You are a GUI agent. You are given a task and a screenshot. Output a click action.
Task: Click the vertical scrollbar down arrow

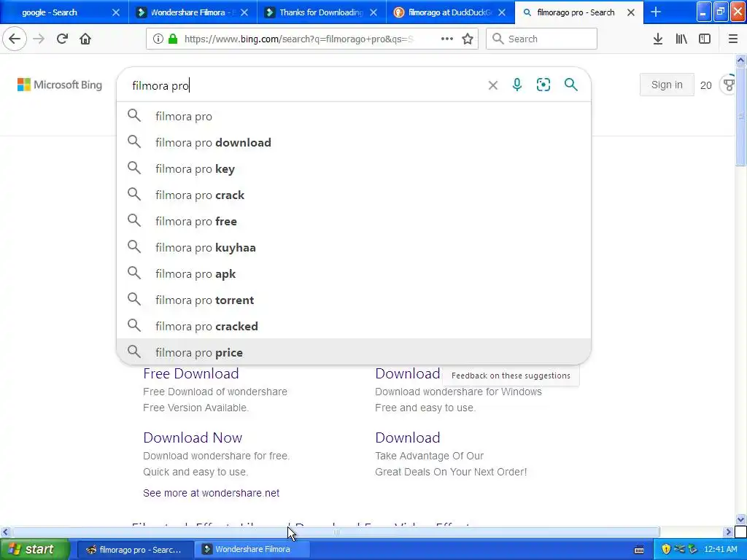click(x=740, y=519)
